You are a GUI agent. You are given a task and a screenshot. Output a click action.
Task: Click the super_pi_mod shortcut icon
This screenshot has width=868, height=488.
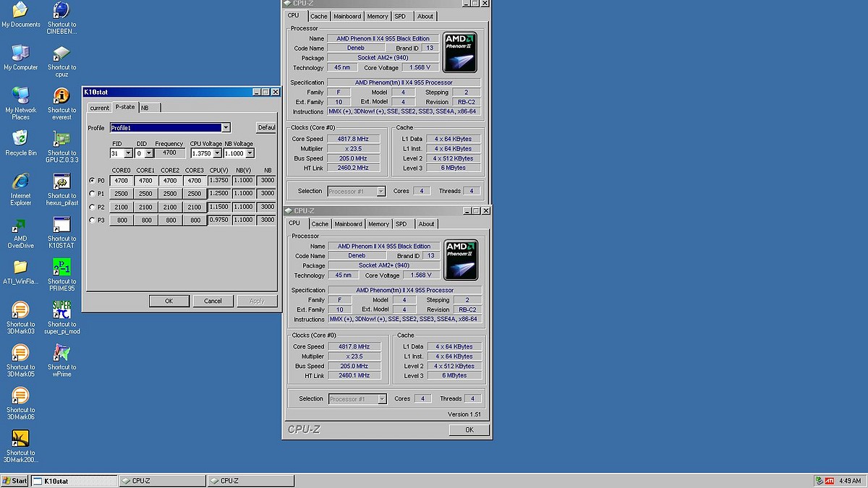[61, 310]
